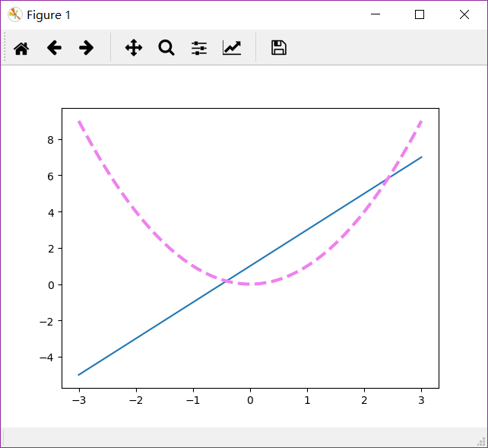Click the matplotlib window icon
The image size is (488, 448).
click(15, 14)
